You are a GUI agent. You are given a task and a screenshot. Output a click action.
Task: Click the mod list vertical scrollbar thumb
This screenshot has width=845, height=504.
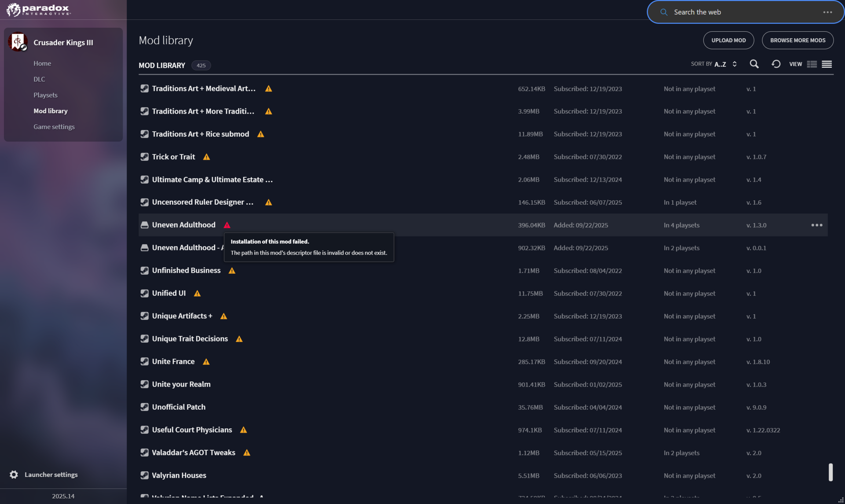(x=830, y=472)
